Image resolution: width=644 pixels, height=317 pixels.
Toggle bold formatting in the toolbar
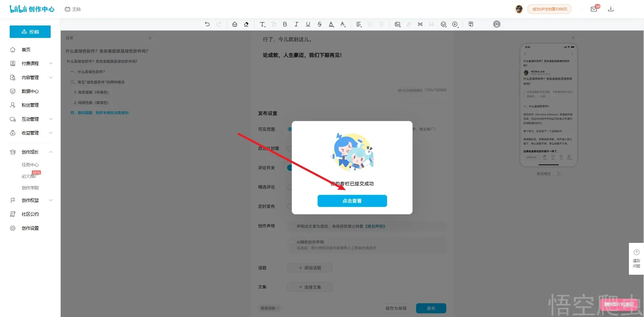285,24
